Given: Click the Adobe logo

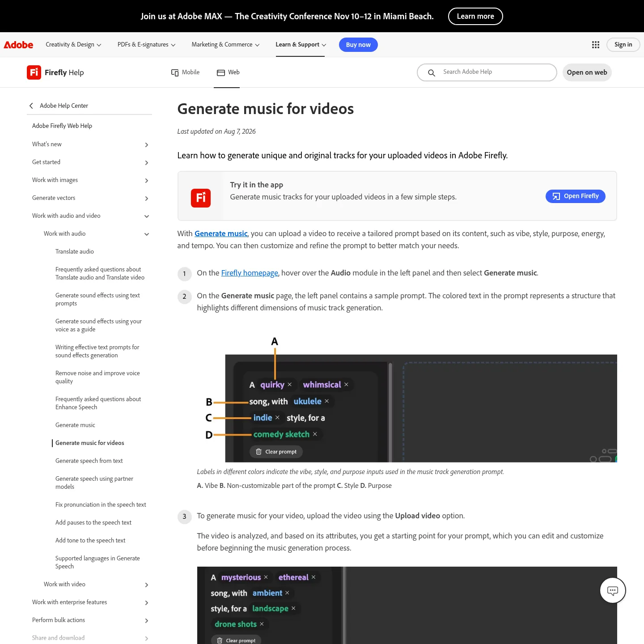Looking at the screenshot, I should tap(18, 45).
